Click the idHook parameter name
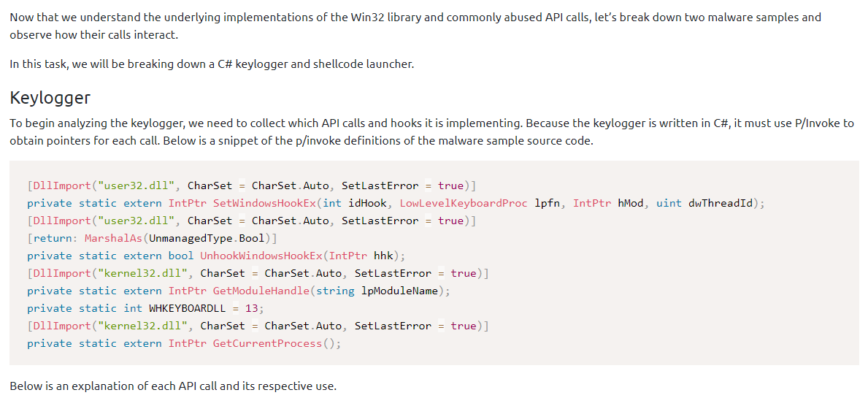The height and width of the screenshot is (398, 868). [x=366, y=203]
